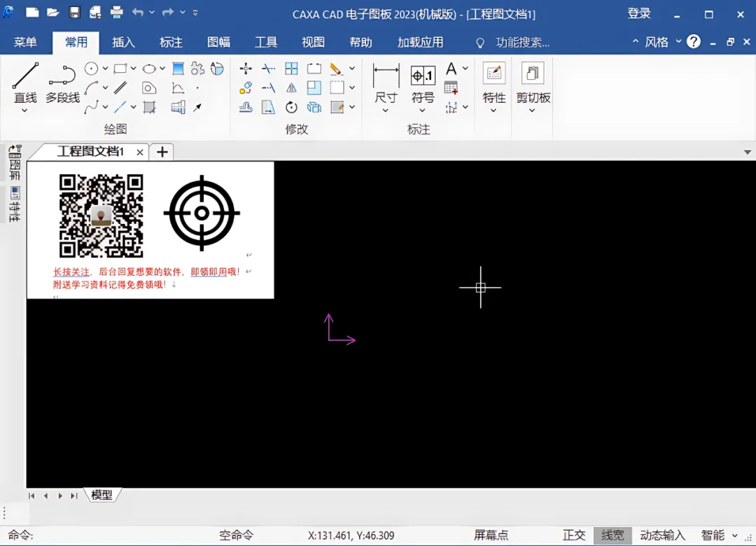
Task: Select the point drawing tool
Action: [x=197, y=88]
